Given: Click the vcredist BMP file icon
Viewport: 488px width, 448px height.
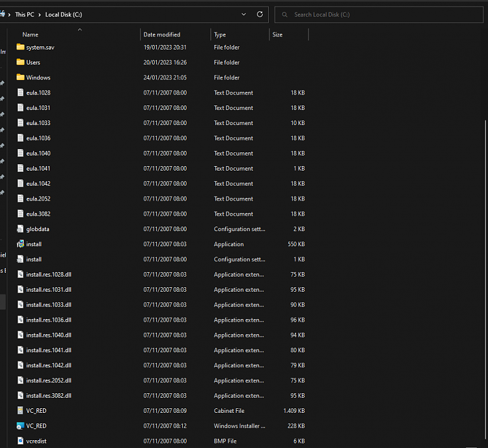Looking at the screenshot, I should [20, 441].
